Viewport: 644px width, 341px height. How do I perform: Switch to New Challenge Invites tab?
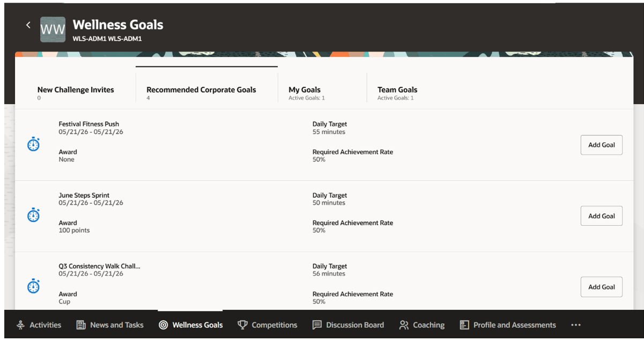tap(76, 93)
